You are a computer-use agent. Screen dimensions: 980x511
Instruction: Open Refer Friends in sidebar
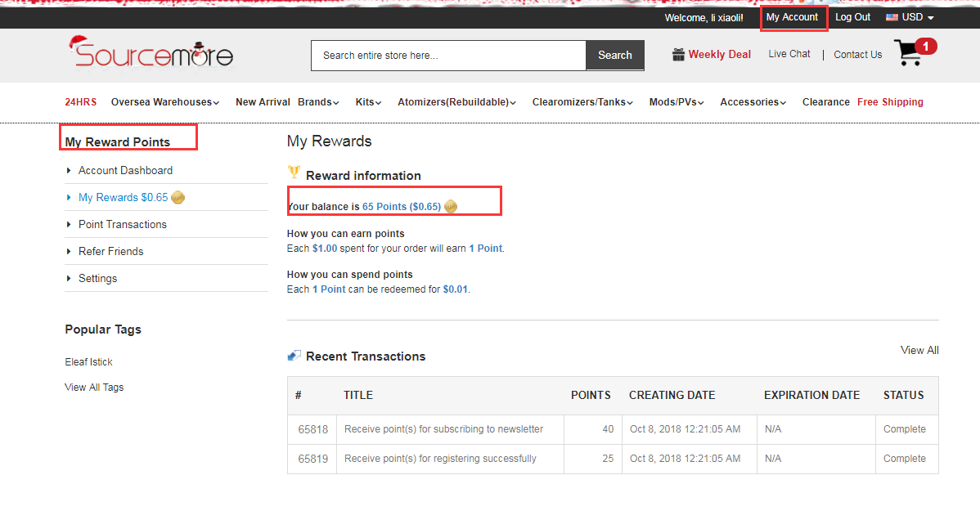110,251
